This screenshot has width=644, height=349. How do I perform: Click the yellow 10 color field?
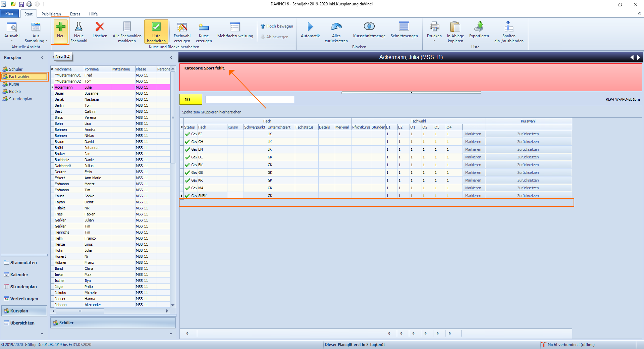pyautogui.click(x=191, y=99)
